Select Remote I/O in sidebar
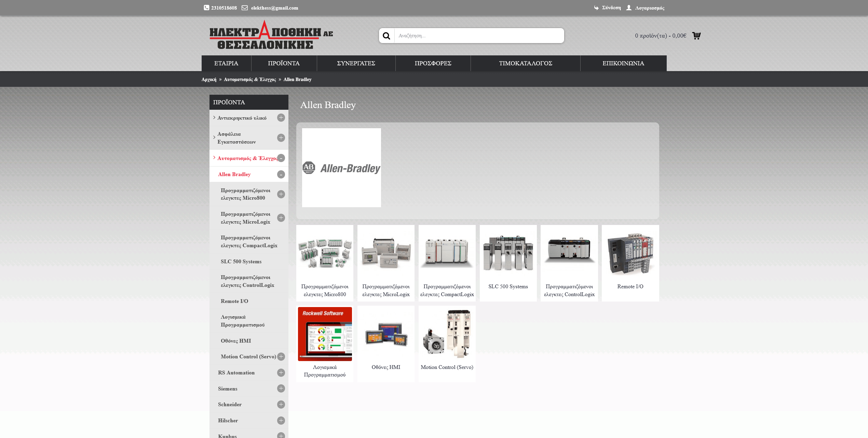 tap(234, 301)
